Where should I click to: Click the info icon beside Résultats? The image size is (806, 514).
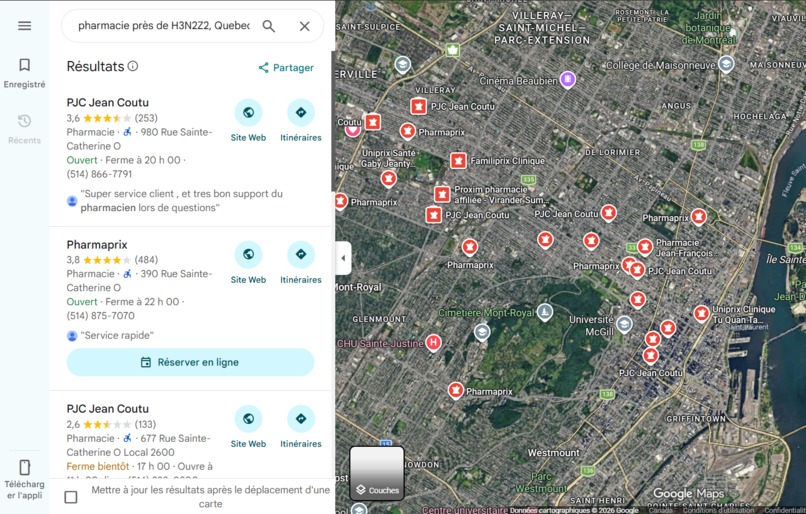click(133, 66)
